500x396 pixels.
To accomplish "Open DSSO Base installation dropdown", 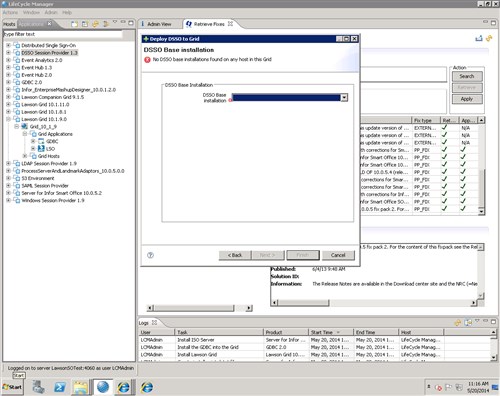I will [x=344, y=97].
